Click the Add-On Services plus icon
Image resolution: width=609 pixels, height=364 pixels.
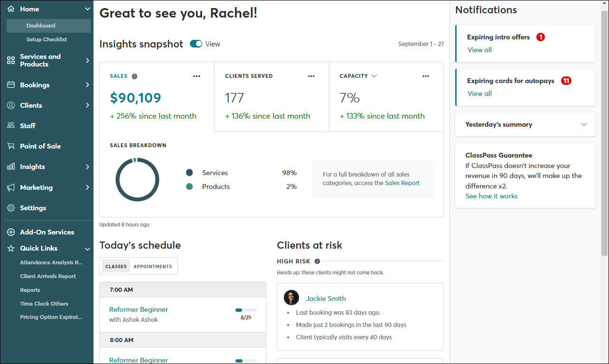coord(10,232)
